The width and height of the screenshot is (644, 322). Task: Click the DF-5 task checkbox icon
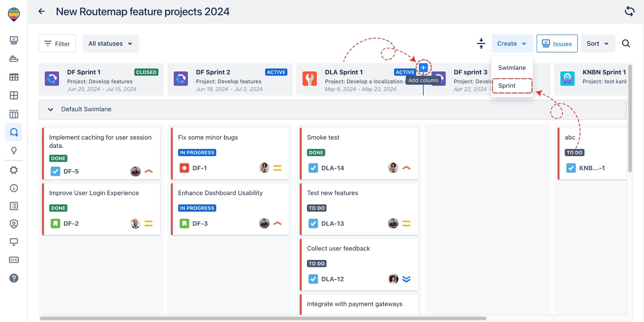(x=55, y=171)
